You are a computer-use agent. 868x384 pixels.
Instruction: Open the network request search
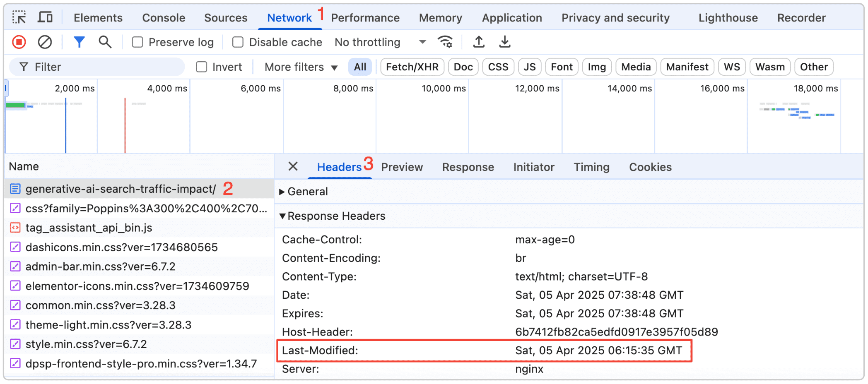[105, 42]
